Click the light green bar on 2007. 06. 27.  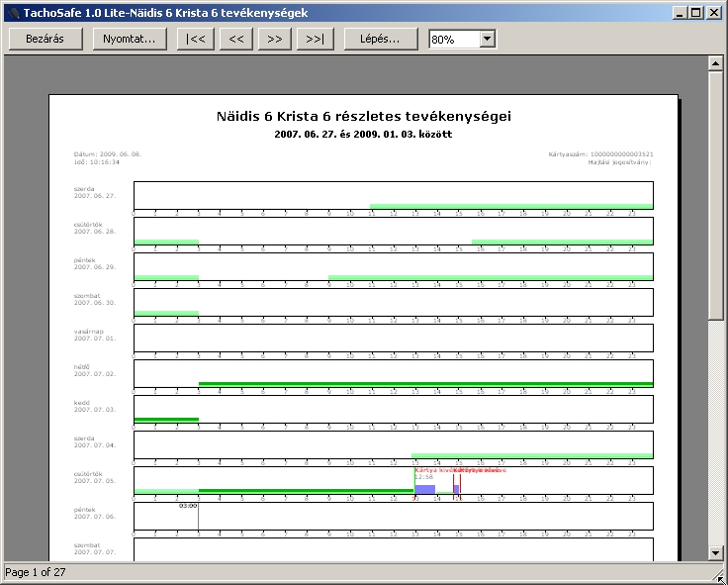tap(511, 206)
